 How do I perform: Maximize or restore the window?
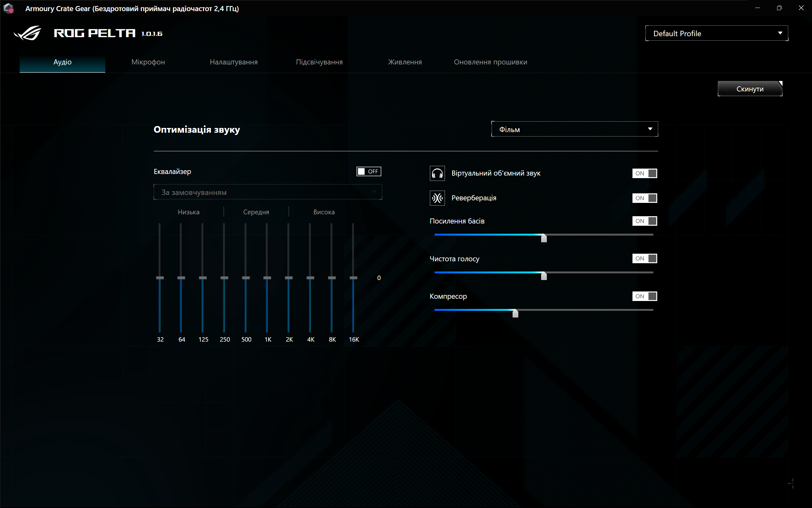[779, 8]
